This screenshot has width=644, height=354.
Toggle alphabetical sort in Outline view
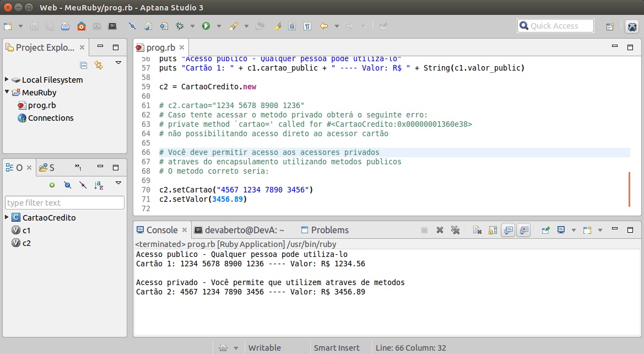[99, 185]
